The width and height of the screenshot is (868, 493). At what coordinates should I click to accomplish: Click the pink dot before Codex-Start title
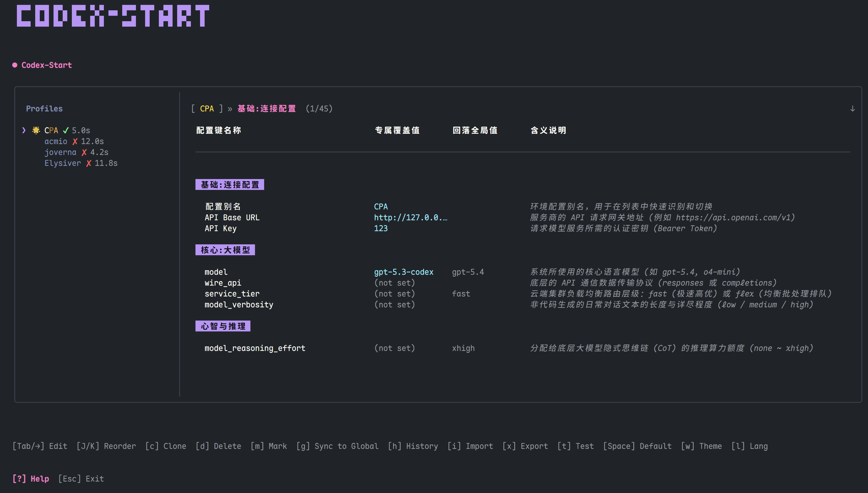point(15,65)
